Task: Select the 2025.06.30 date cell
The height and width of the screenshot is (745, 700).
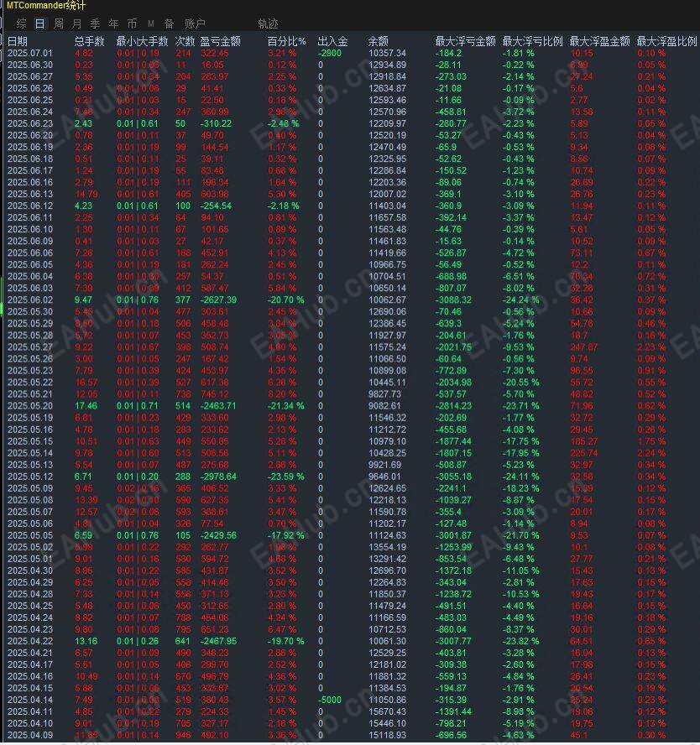Action: [30, 65]
